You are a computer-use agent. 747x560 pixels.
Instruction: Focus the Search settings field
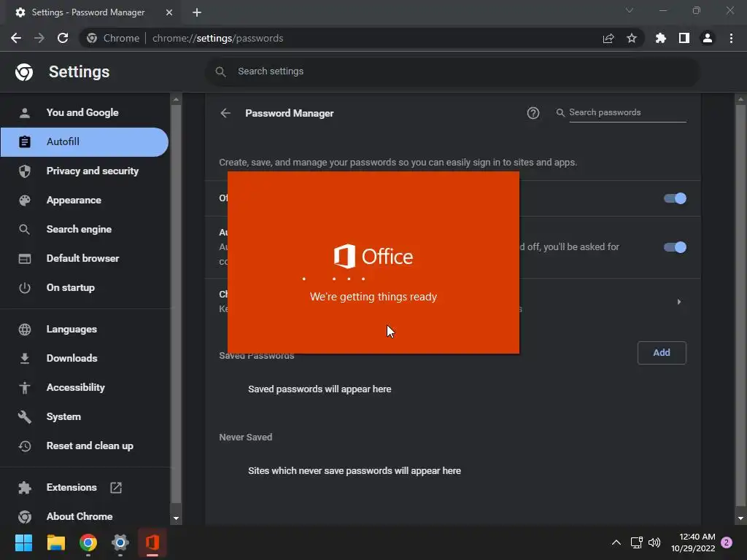coord(452,71)
